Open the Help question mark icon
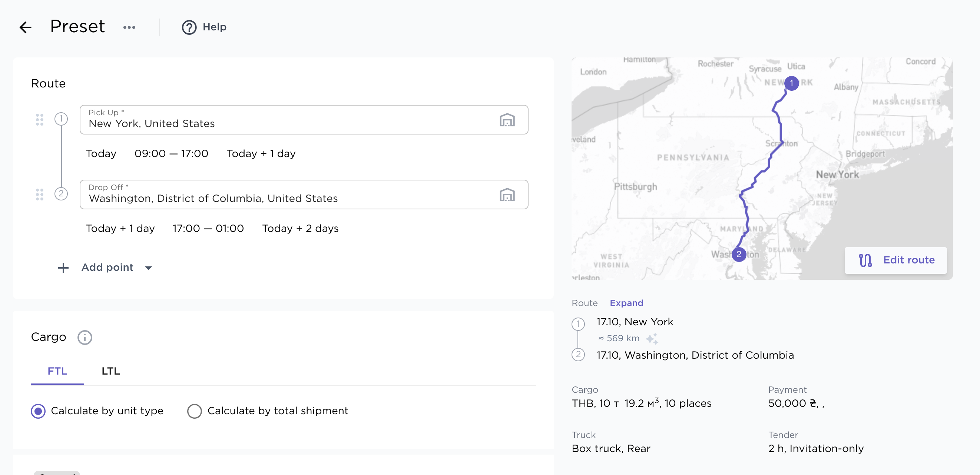The image size is (980, 475). point(189,27)
